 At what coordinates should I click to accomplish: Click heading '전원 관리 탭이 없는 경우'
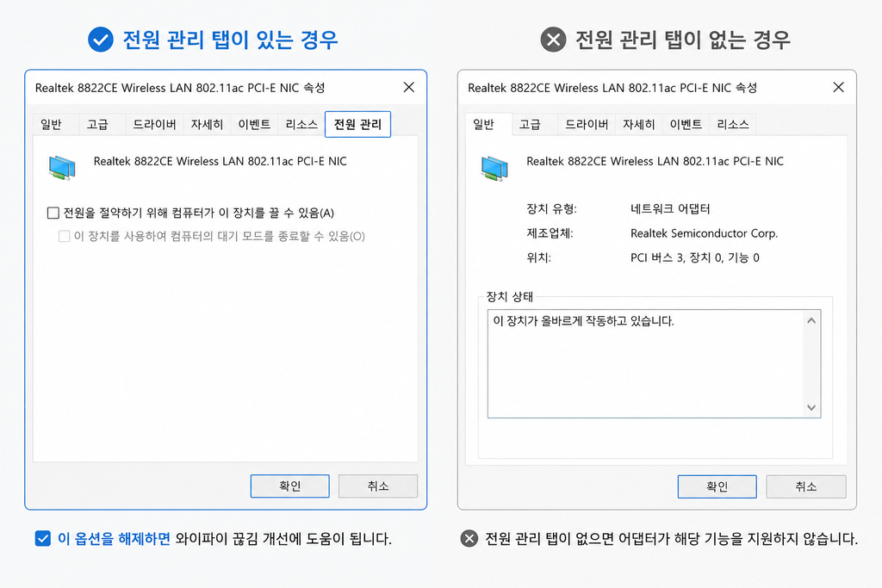coord(683,40)
